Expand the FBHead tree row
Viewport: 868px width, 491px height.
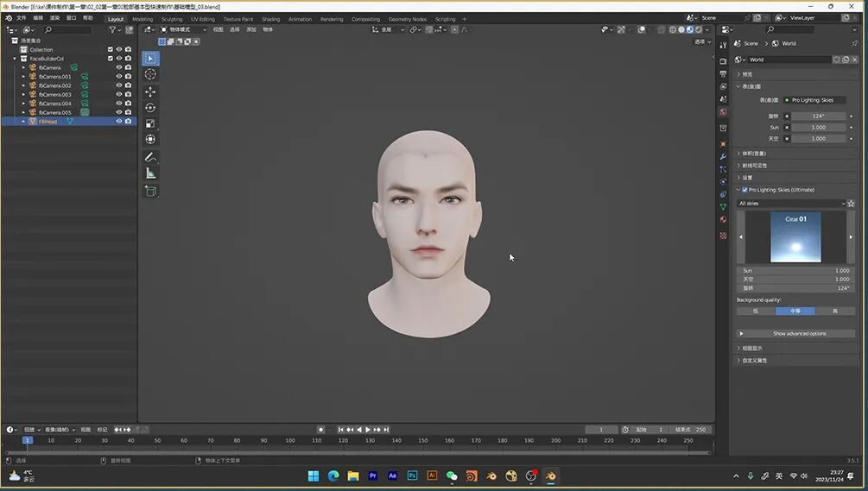pyautogui.click(x=24, y=122)
